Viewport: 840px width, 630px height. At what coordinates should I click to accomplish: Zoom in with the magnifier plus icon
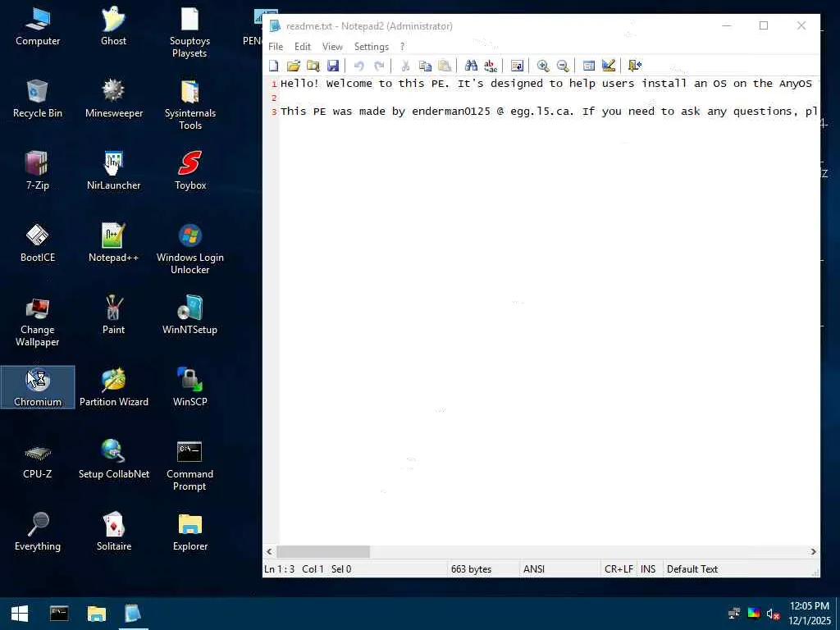tap(543, 66)
